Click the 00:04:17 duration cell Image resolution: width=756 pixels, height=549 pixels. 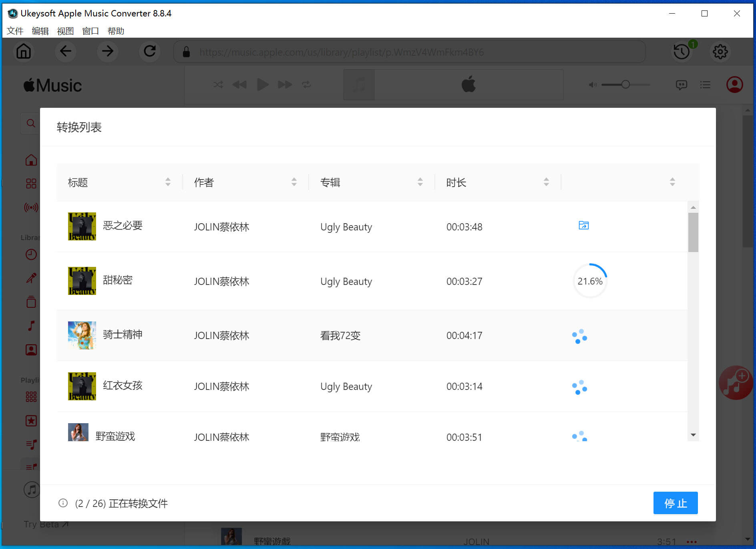[x=464, y=335]
